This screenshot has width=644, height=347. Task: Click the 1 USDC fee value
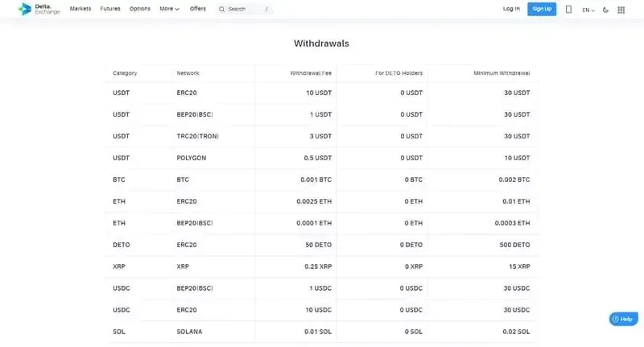pyautogui.click(x=320, y=288)
